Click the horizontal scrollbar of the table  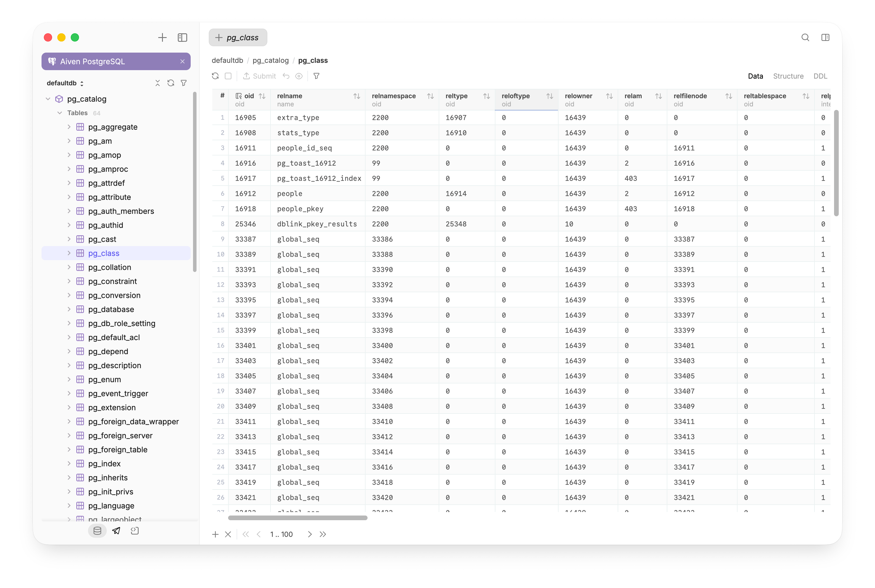coord(297,518)
